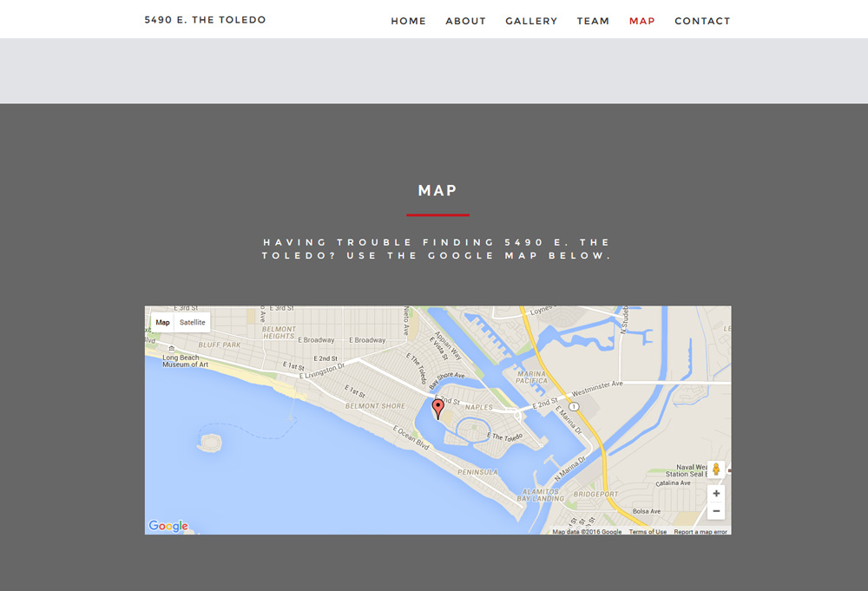868x591 pixels.
Task: Click the ALAMITOS BAY LANDING label
Action: [x=540, y=496]
